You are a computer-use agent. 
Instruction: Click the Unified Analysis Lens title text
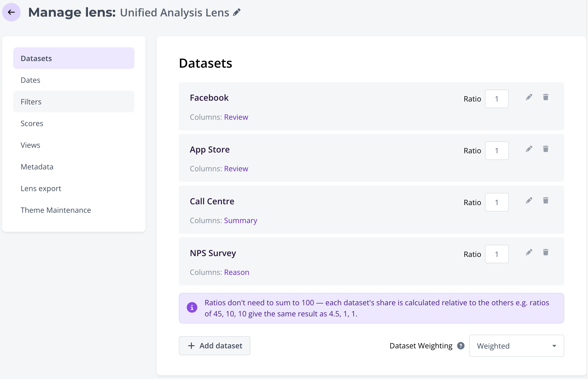[175, 12]
